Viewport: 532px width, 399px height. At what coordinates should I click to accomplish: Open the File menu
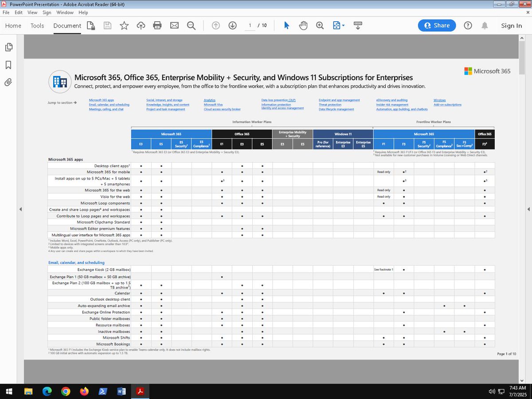pos(6,12)
